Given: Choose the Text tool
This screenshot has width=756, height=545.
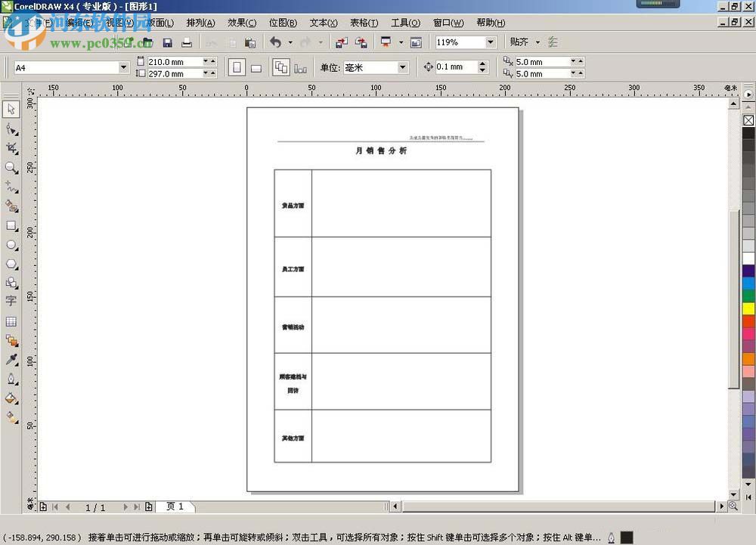Looking at the screenshot, I should [11, 301].
